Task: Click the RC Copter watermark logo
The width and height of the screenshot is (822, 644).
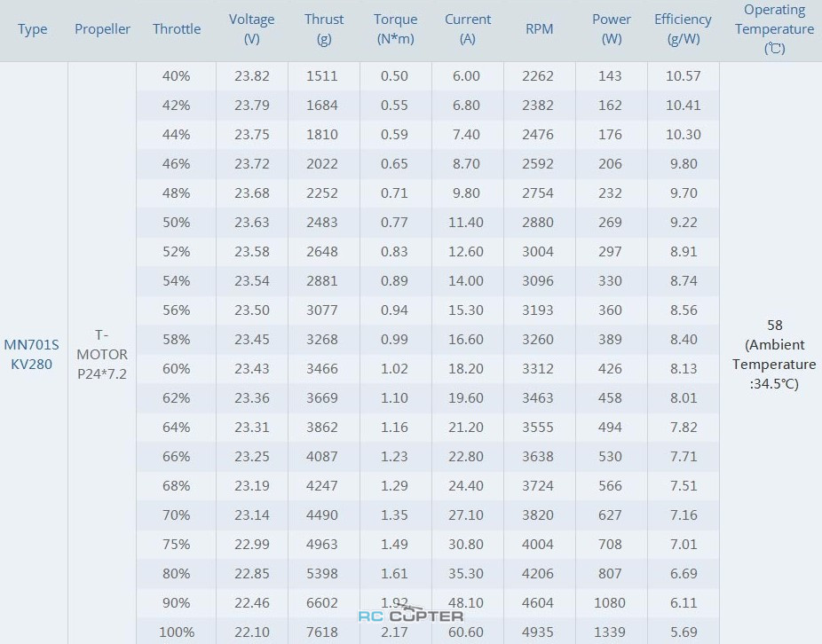Action: [411, 616]
